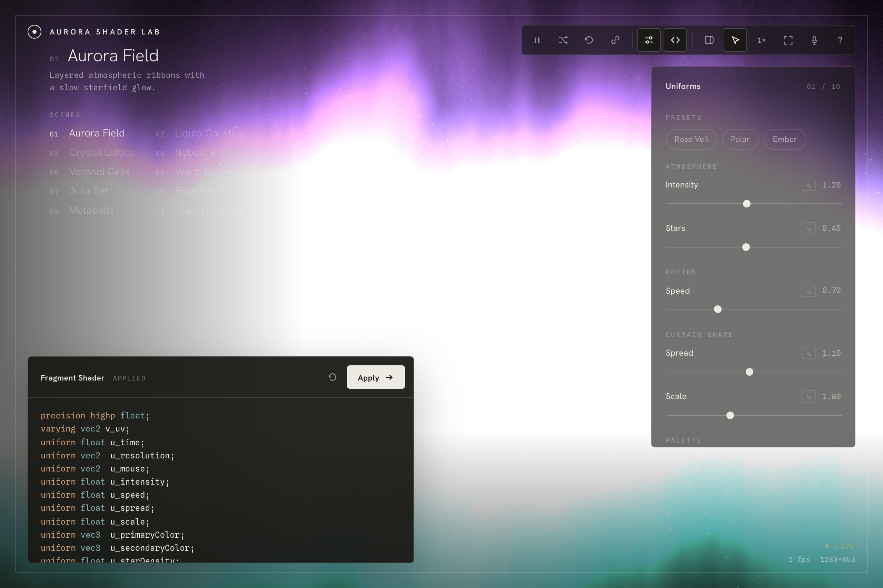Viewport: 883px width, 588px height.
Task: Choose the Truchet Weave scene
Action: [x=199, y=211]
